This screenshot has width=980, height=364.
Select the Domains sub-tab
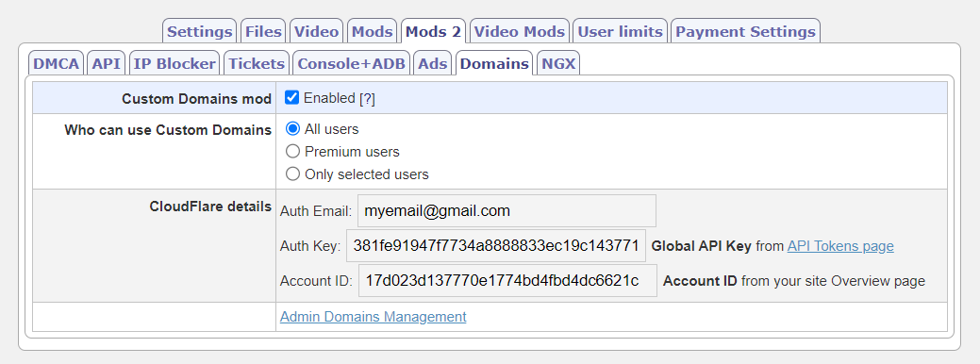pyautogui.click(x=493, y=63)
